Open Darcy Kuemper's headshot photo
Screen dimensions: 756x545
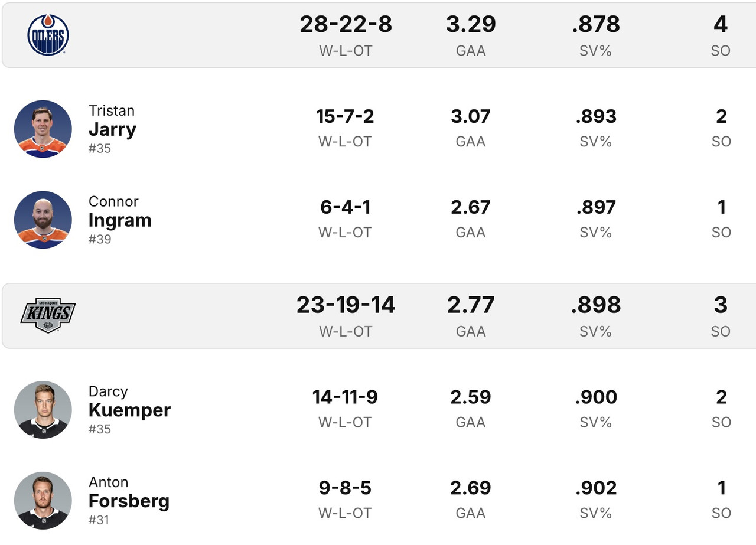tap(43, 410)
